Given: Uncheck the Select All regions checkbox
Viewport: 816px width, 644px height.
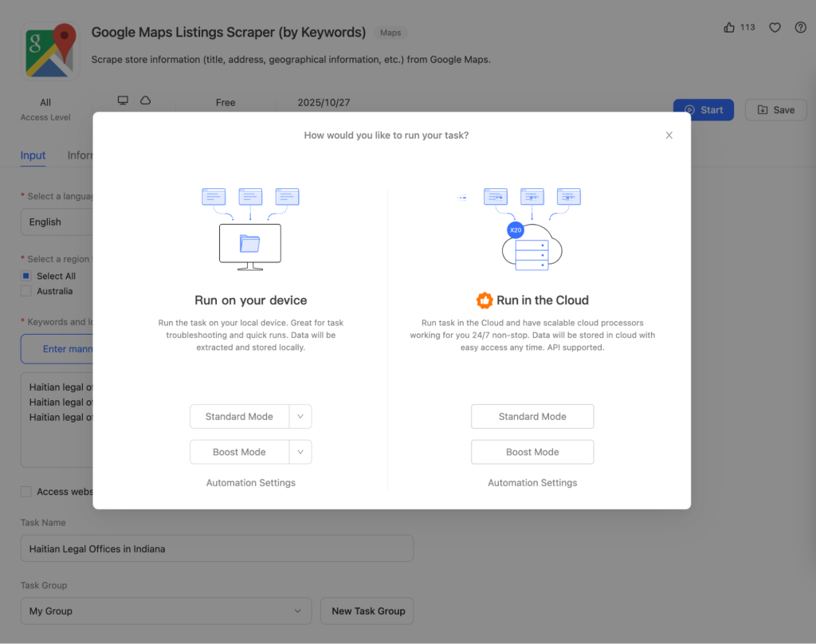Looking at the screenshot, I should 25,275.
